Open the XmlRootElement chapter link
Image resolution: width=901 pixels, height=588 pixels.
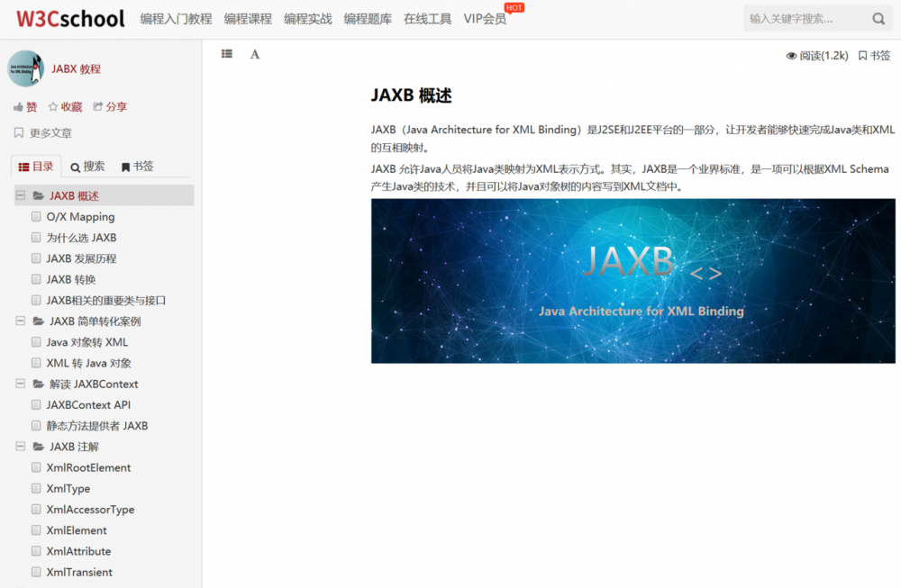(x=87, y=466)
